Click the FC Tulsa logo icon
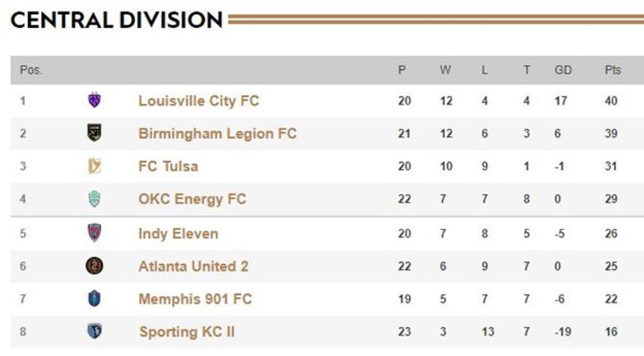The image size is (644, 356). pyautogui.click(x=94, y=166)
